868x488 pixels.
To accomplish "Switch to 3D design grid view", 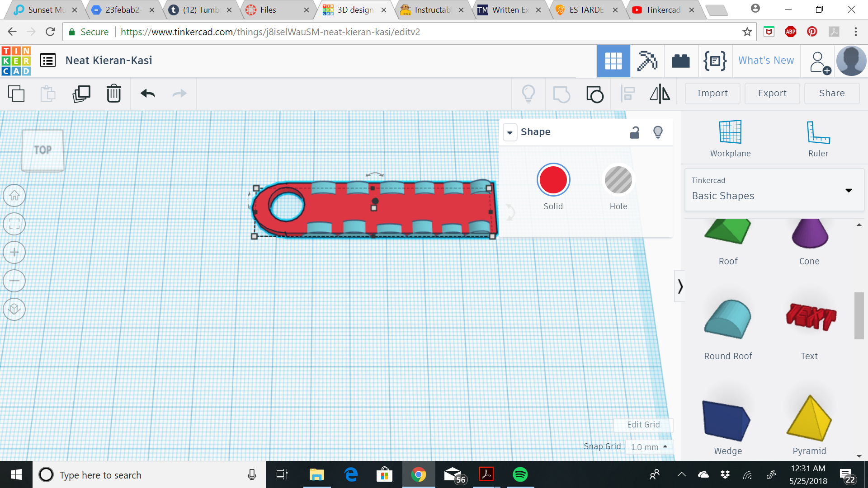I will pos(613,61).
